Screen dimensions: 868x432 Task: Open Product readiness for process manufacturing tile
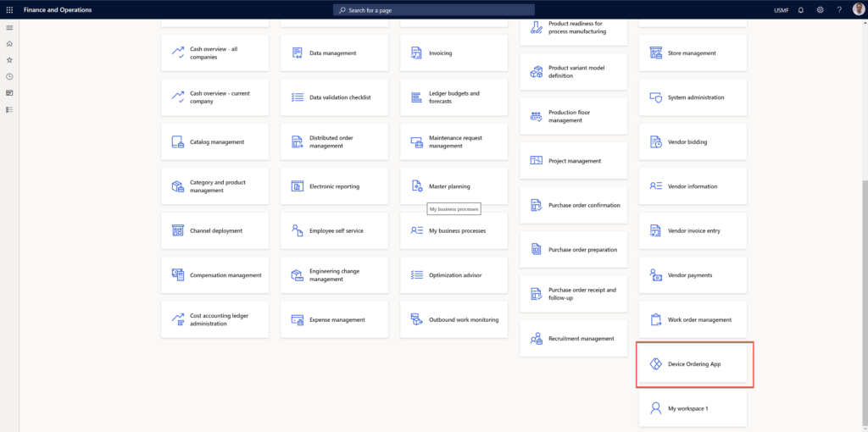(573, 32)
